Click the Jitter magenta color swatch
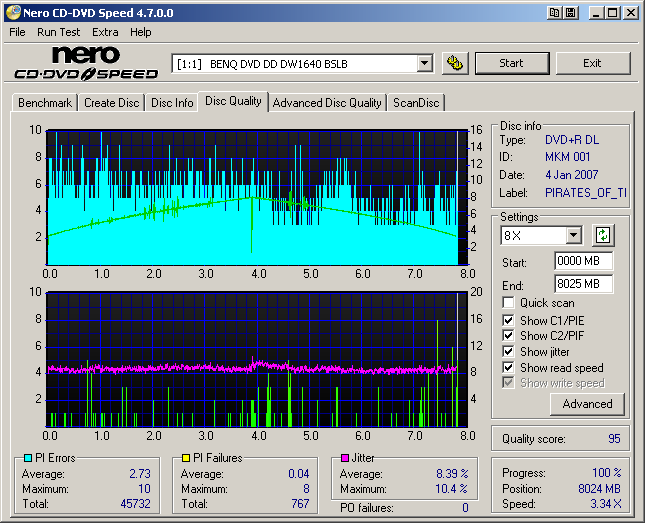645x523 pixels. (x=345, y=458)
